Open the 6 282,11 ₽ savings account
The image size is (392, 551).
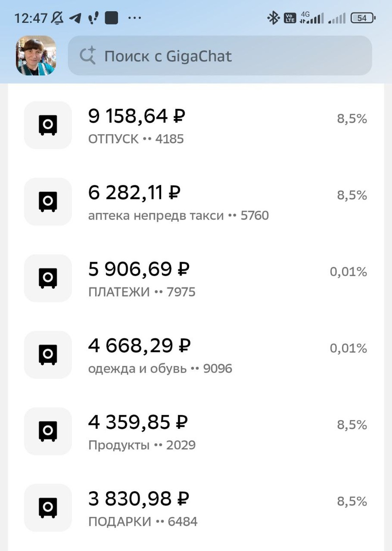point(134,193)
